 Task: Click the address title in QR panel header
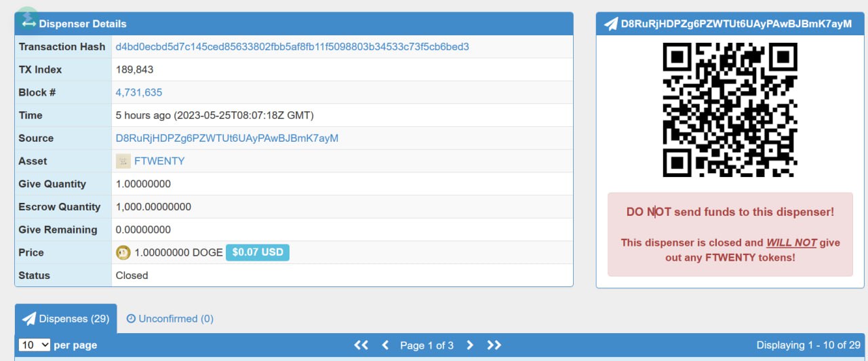736,24
